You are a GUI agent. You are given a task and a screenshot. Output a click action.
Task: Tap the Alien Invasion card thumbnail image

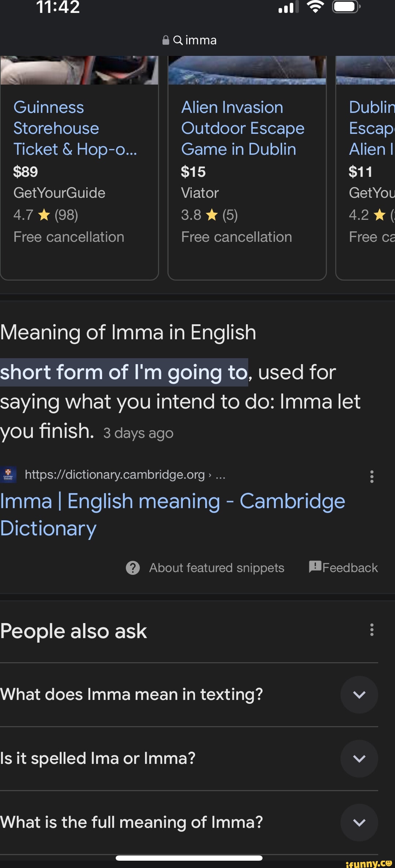(x=247, y=70)
